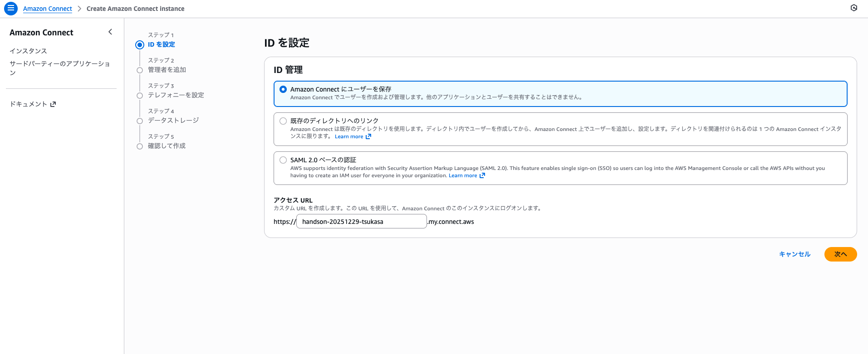The height and width of the screenshot is (354, 868).
Task: Click Amazon Connect breadcrumb link
Action: pos(48,9)
